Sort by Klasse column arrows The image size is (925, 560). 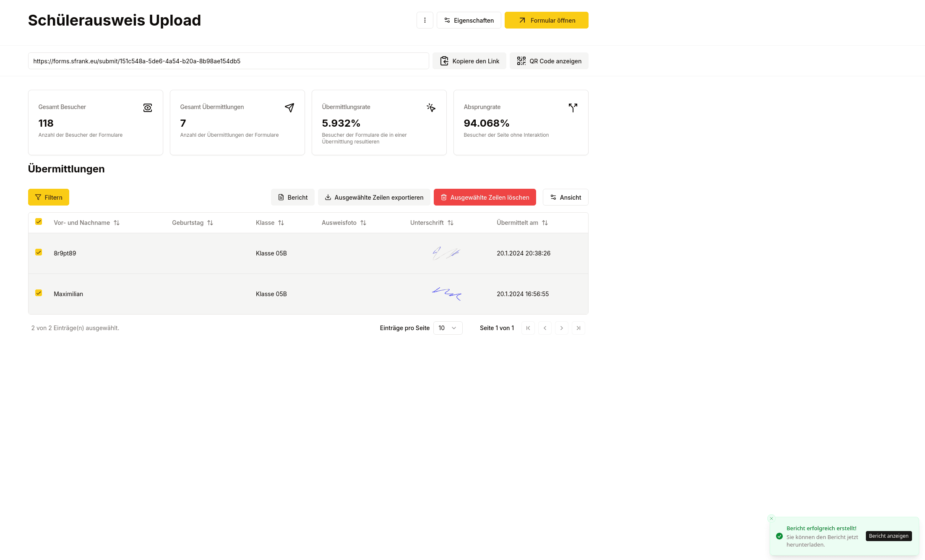point(281,223)
